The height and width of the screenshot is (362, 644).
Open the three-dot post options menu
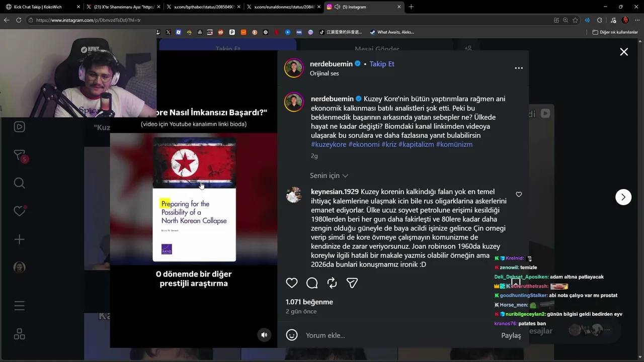pyautogui.click(x=519, y=68)
